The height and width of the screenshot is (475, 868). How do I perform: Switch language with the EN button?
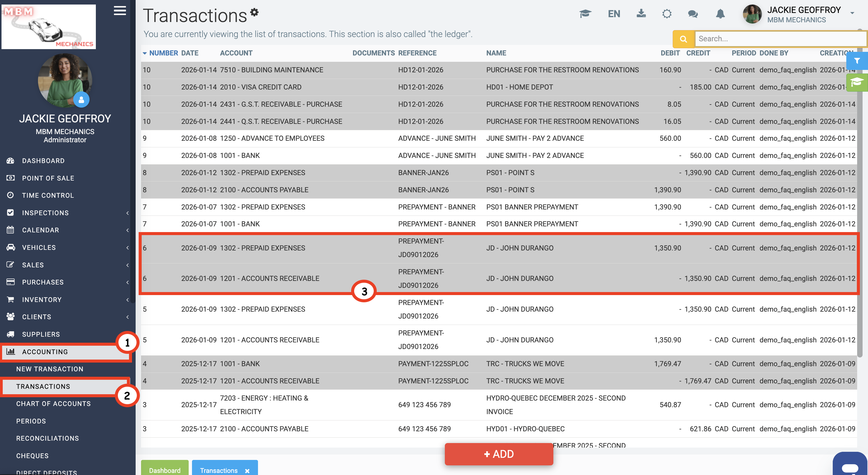coord(614,14)
